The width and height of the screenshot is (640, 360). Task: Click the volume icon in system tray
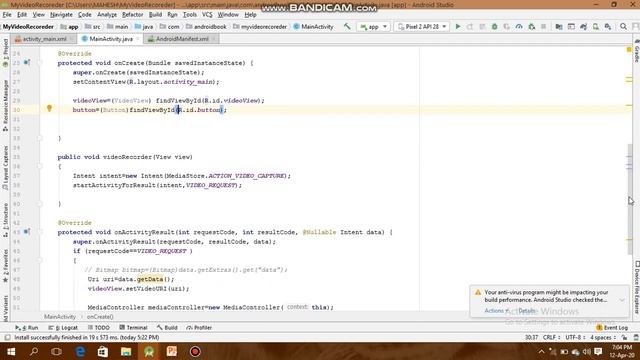(x=587, y=351)
